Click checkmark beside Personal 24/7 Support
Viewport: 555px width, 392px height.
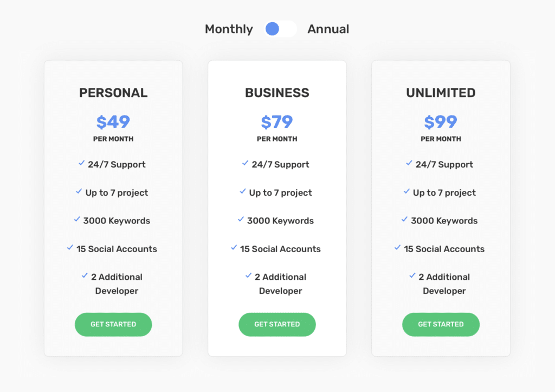pos(81,163)
